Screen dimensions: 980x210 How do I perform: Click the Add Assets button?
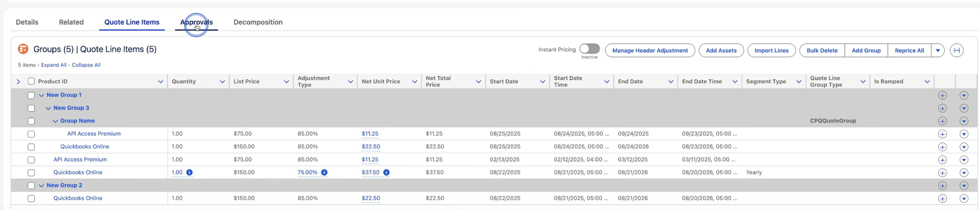coord(721,50)
